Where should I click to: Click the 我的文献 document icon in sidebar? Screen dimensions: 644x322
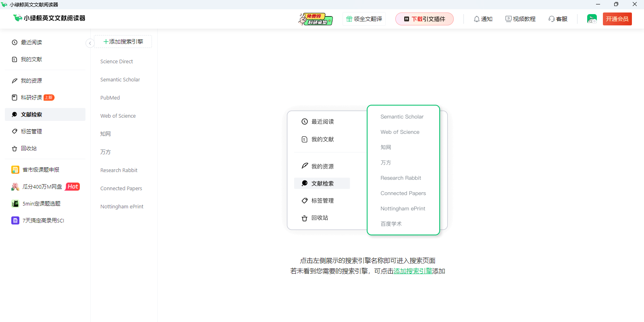(15, 59)
